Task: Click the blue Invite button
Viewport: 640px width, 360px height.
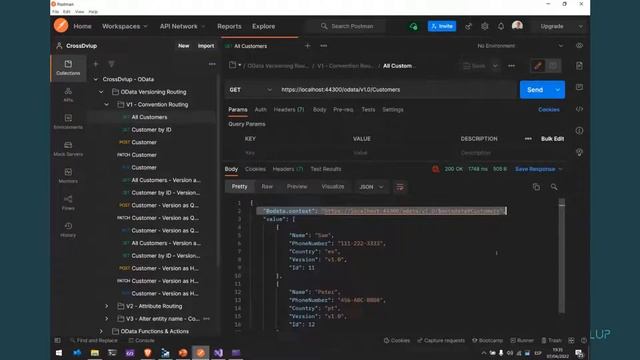Action: coord(442,26)
